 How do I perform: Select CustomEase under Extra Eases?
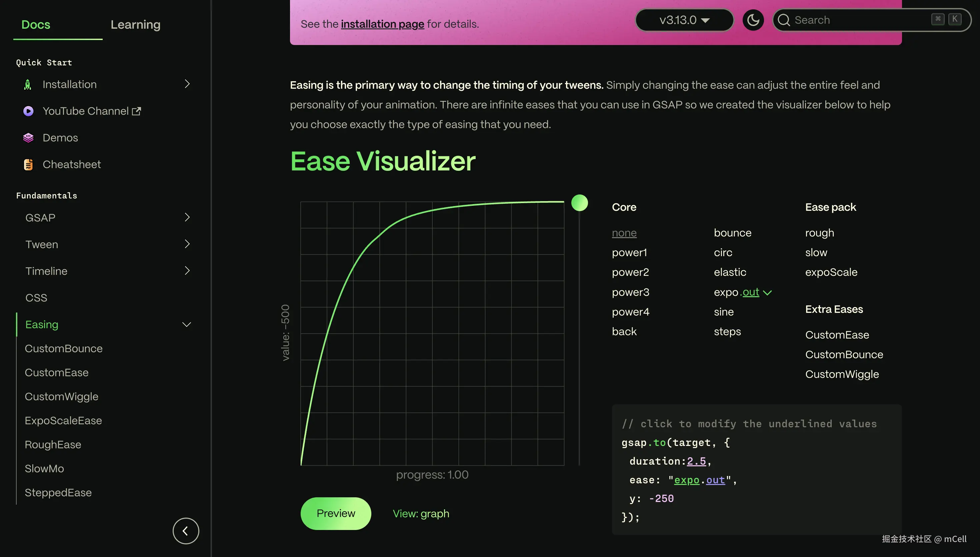[837, 335]
